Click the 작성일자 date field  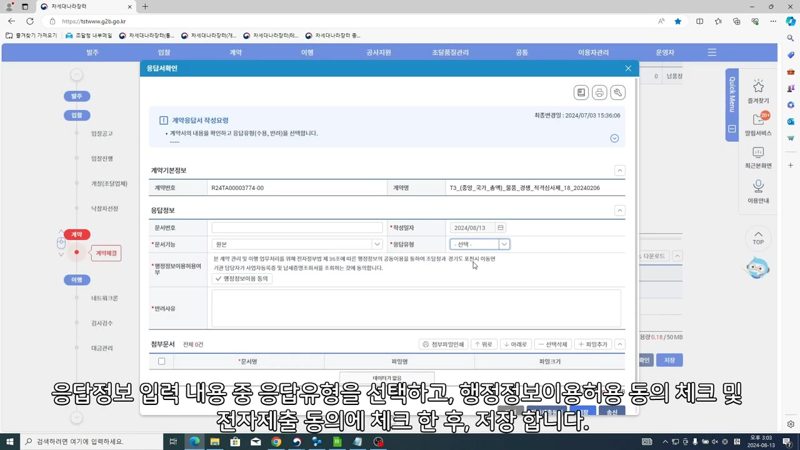[x=472, y=228]
